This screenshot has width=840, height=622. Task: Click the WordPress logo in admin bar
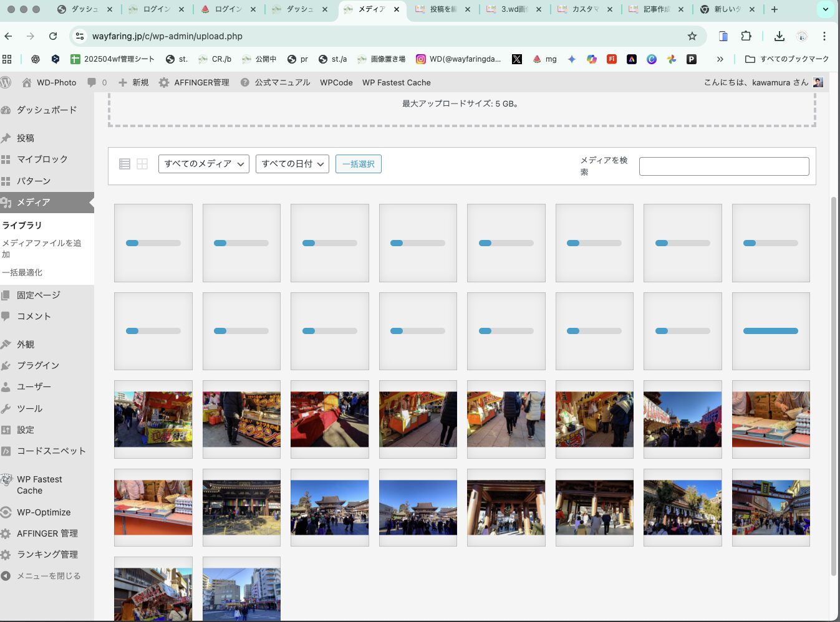tap(6, 82)
